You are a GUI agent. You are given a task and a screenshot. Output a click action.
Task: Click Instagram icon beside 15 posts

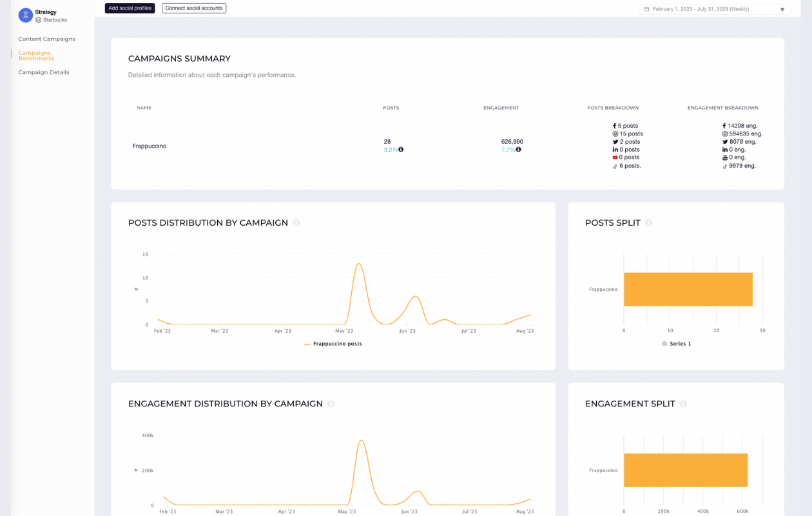(x=615, y=134)
